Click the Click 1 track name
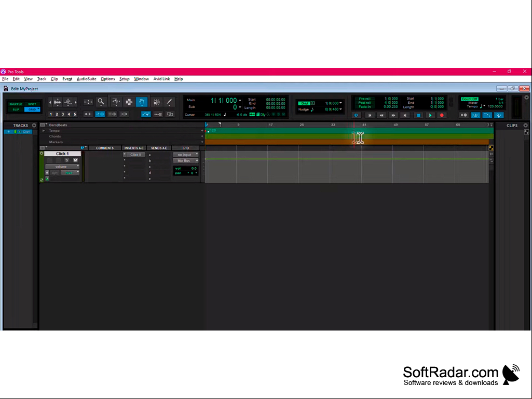The height and width of the screenshot is (399, 532). pos(62,154)
